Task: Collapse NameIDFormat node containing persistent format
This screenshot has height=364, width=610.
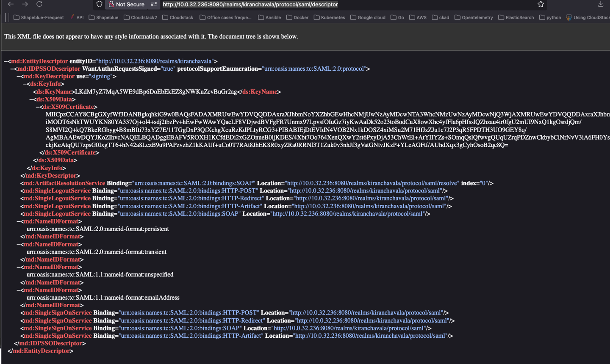Action: point(19,221)
